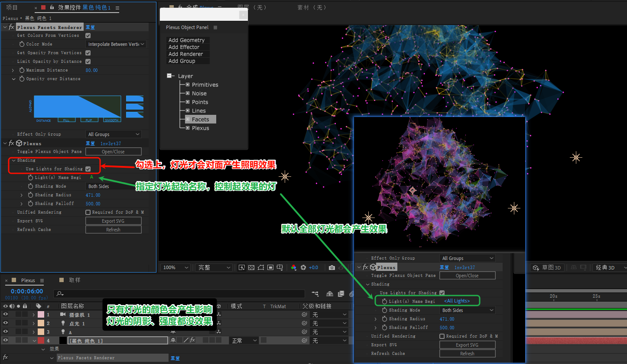The height and width of the screenshot is (364, 627).
Task: Collapse the Shading group in effect controls
Action: pyautogui.click(x=13, y=160)
